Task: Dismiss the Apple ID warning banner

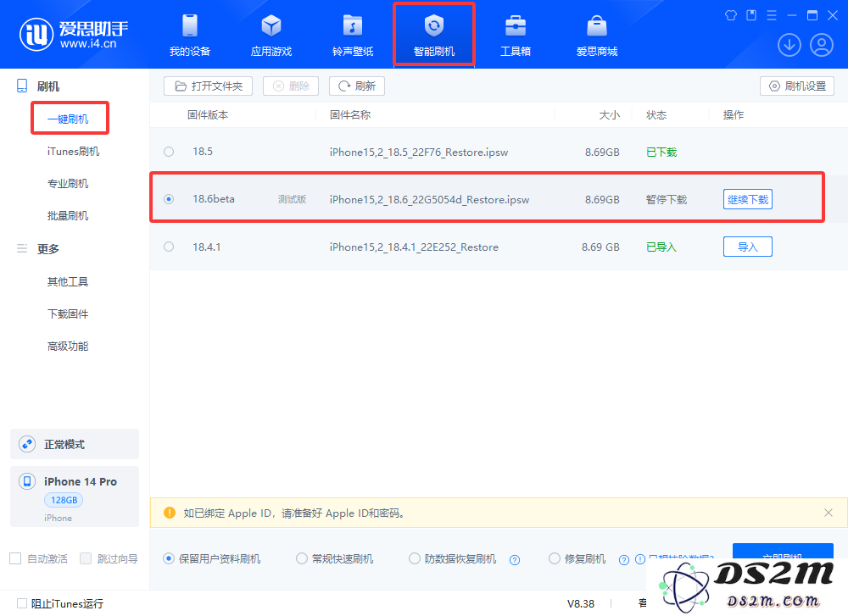Action: [828, 513]
